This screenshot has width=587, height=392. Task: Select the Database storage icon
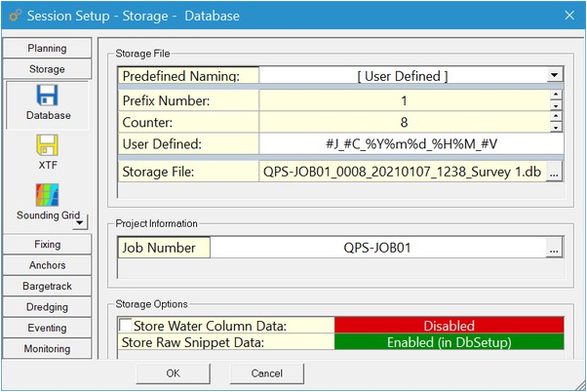(x=48, y=96)
